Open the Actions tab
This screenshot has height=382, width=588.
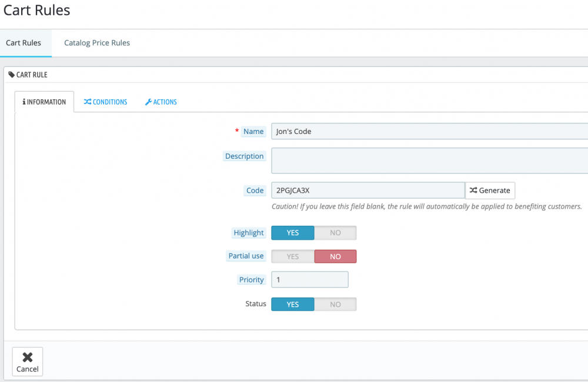point(161,102)
